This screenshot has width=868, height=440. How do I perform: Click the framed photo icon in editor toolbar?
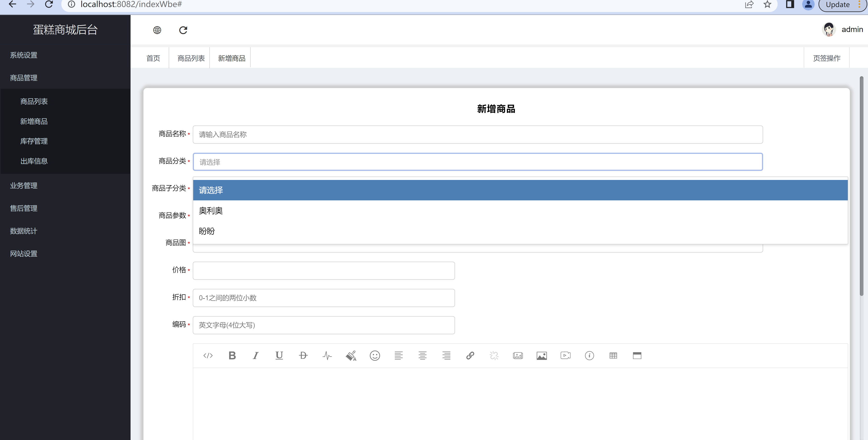(x=518, y=356)
